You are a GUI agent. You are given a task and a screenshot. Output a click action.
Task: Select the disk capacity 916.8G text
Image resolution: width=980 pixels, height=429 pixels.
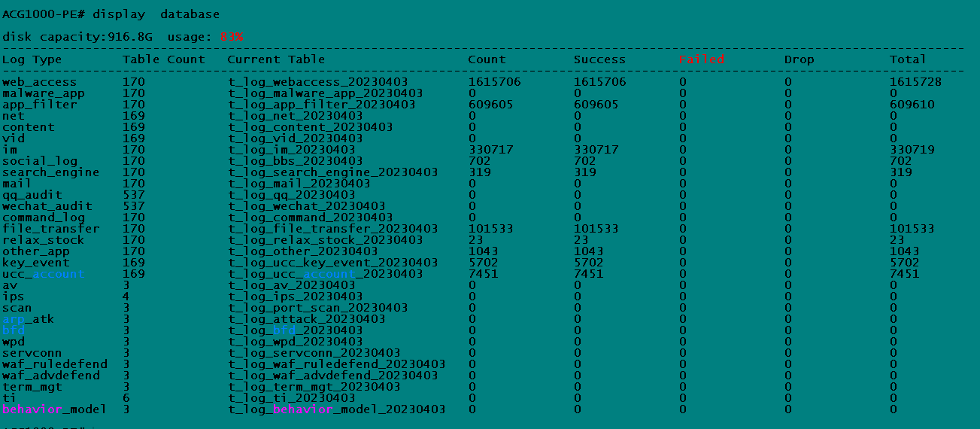(77, 37)
